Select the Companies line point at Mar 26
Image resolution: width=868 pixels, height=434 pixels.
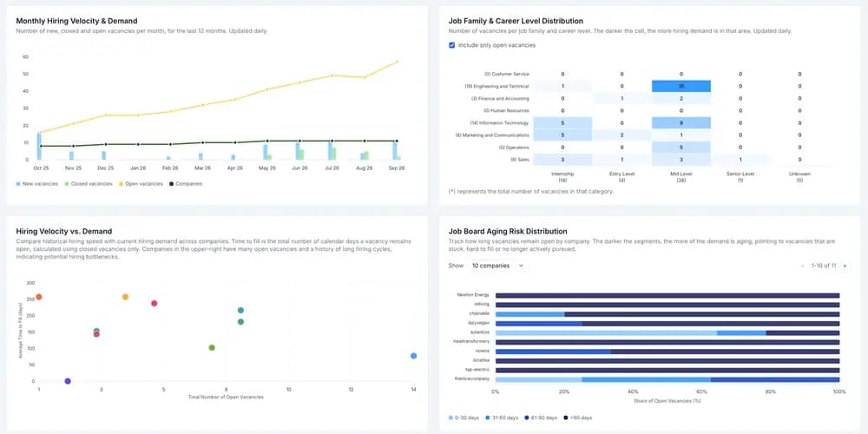(202, 143)
